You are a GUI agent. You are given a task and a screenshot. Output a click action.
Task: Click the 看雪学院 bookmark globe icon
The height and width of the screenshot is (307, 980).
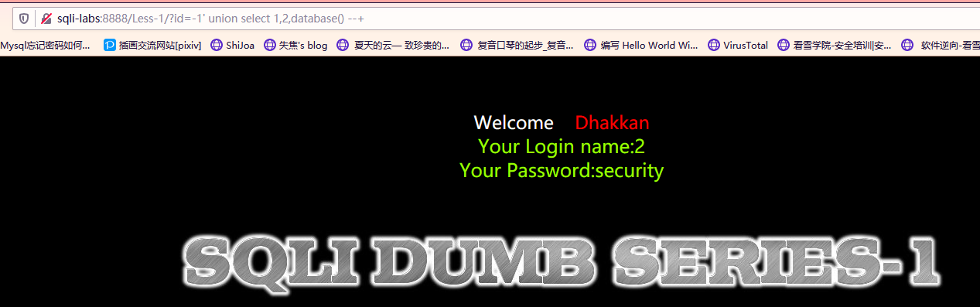click(x=784, y=45)
